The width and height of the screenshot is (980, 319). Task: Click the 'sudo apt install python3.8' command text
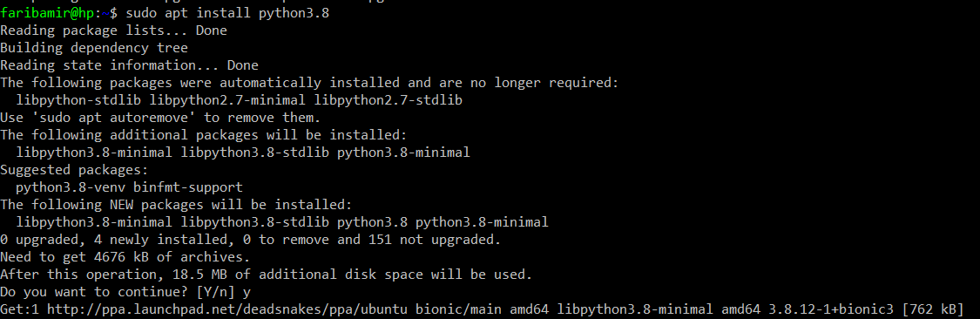pyautogui.click(x=227, y=13)
